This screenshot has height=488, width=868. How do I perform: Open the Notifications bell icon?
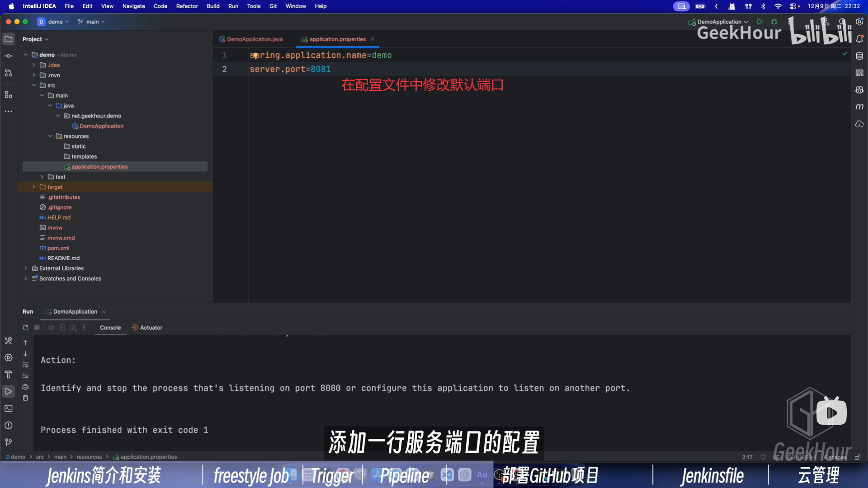pyautogui.click(x=859, y=39)
